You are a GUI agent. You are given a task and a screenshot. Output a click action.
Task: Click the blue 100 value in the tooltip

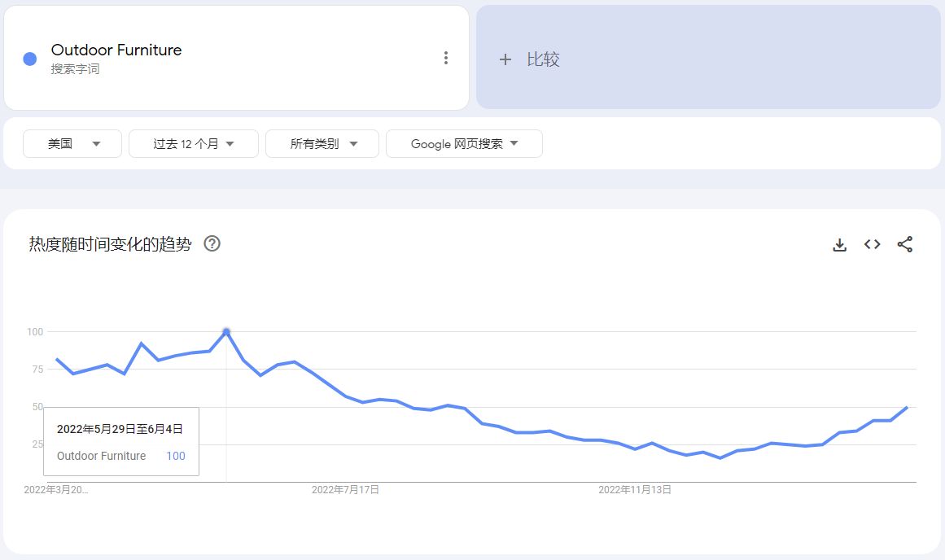coord(175,456)
